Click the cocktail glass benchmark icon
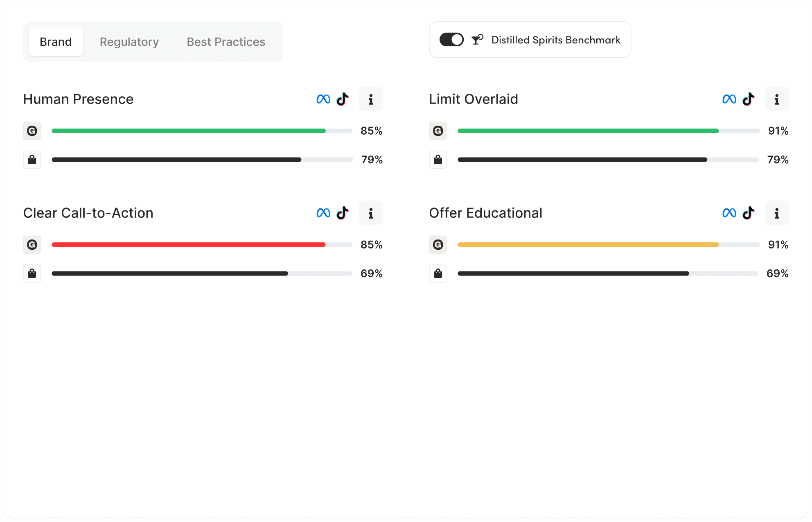The image size is (812, 522). click(x=477, y=40)
